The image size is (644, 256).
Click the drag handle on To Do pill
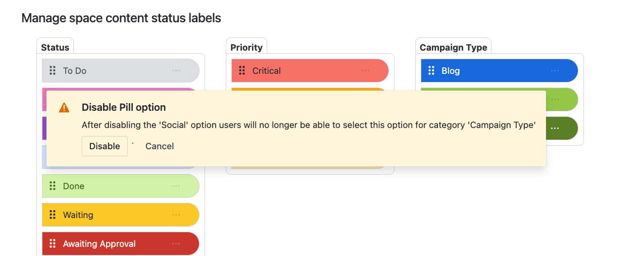[53, 71]
